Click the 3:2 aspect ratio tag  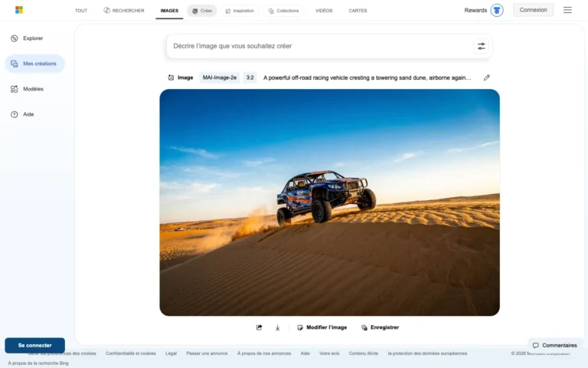(250, 77)
